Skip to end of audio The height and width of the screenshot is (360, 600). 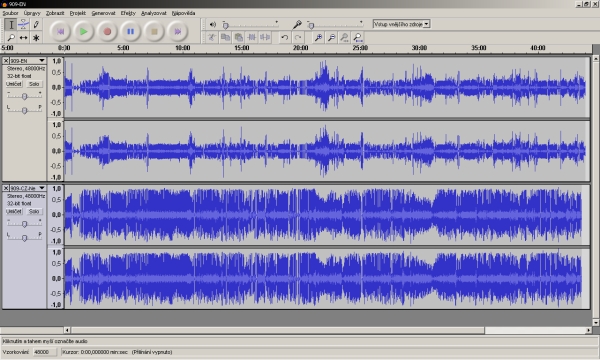tap(178, 31)
